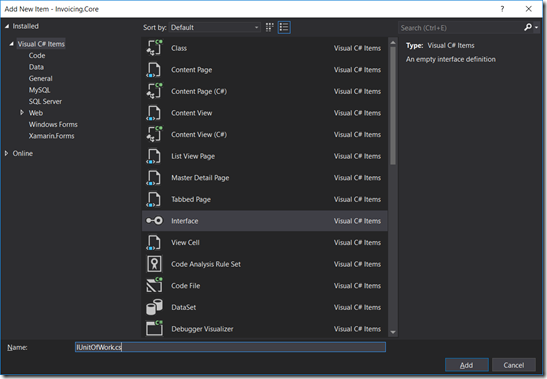The image size is (547, 379).
Task: Select the MySQL category
Action: 39,90
